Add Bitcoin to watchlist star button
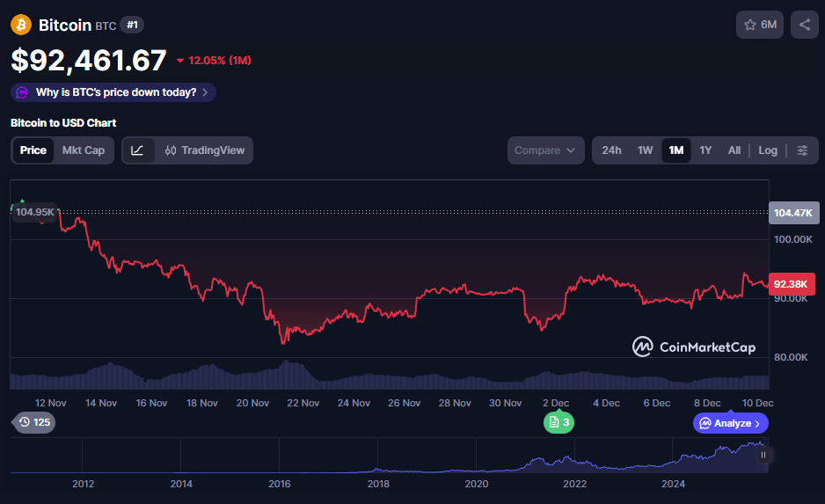This screenshot has height=504, width=825. tap(760, 25)
